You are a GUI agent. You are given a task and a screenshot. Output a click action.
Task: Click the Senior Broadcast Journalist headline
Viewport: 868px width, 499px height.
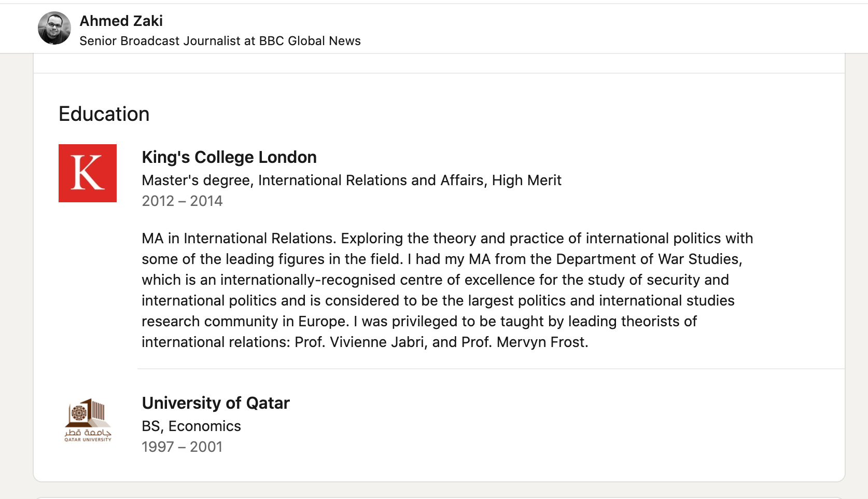point(220,41)
